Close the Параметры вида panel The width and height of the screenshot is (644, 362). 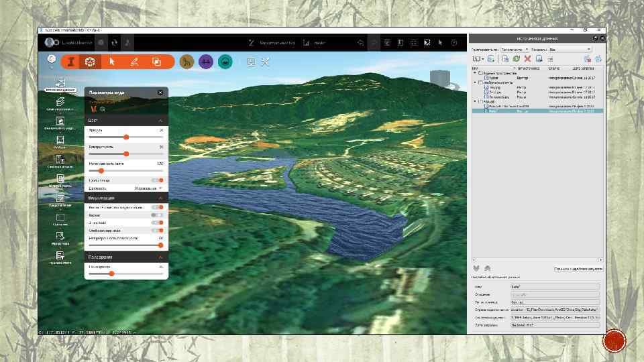click(160, 93)
